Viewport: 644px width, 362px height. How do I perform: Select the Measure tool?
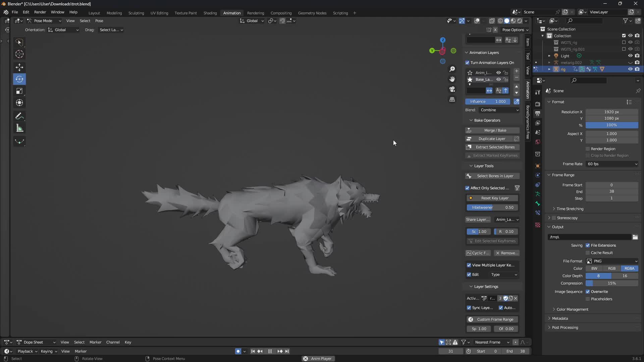tap(19, 128)
